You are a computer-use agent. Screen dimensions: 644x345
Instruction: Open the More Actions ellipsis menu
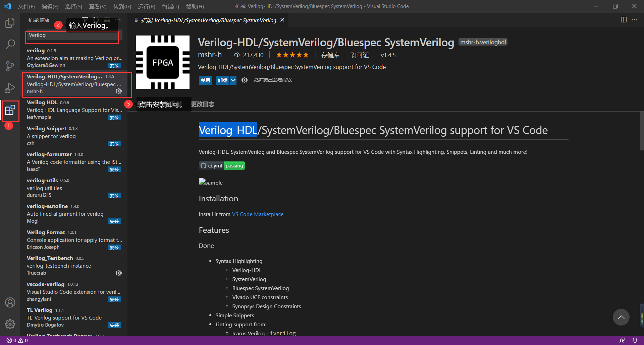[118, 20]
